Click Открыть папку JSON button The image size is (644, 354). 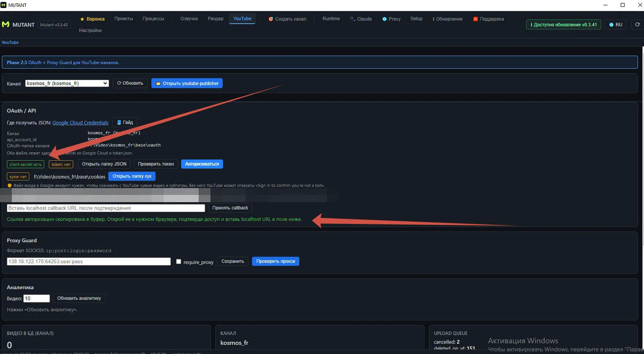104,164
